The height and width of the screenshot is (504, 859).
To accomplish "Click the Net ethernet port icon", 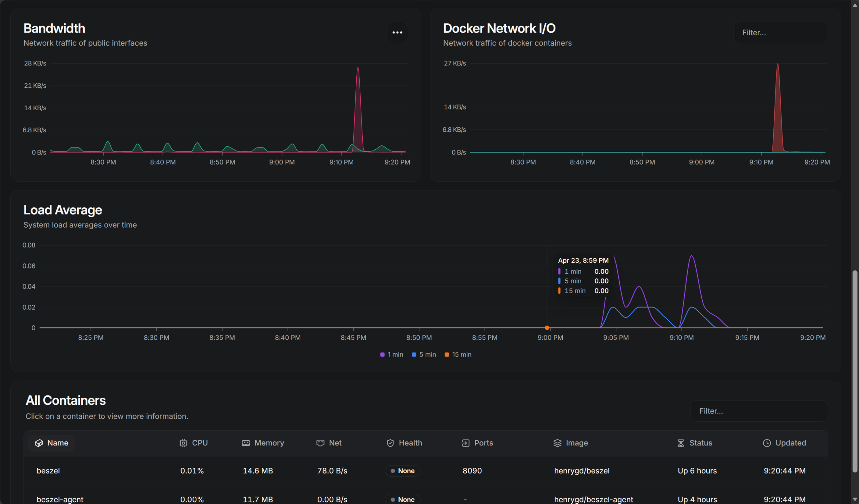I will click(x=320, y=443).
